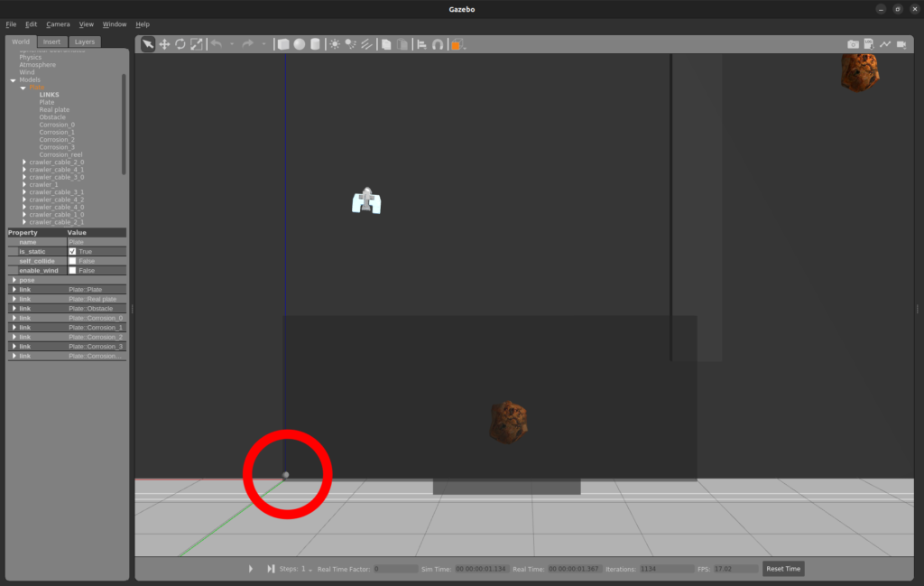Take a screenshot with camera icon

853,44
